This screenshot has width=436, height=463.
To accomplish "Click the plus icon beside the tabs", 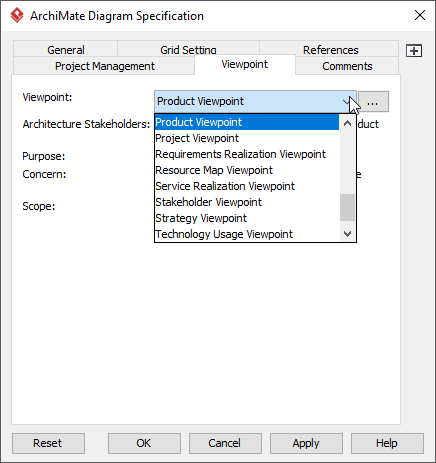I will pos(414,51).
